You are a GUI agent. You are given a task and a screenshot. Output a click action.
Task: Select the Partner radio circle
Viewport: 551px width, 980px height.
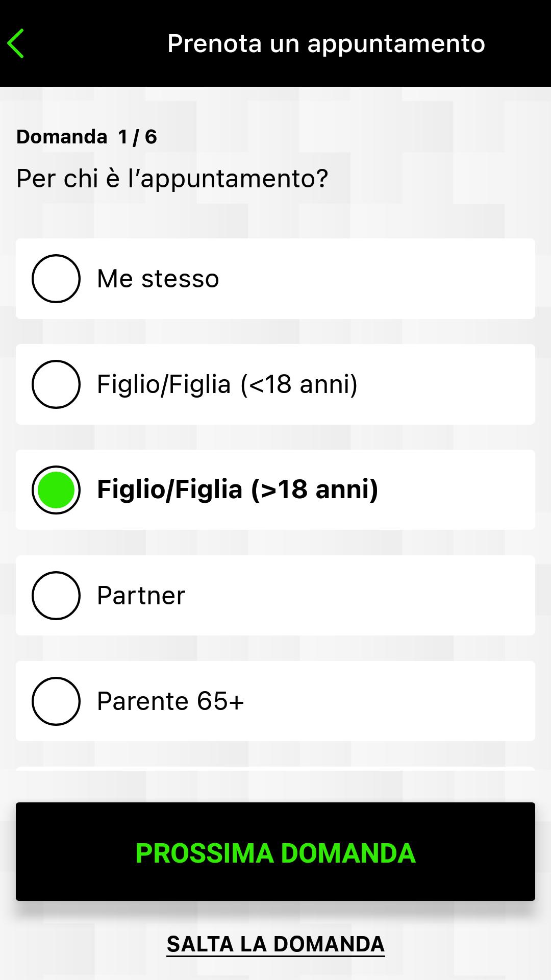[x=56, y=596]
